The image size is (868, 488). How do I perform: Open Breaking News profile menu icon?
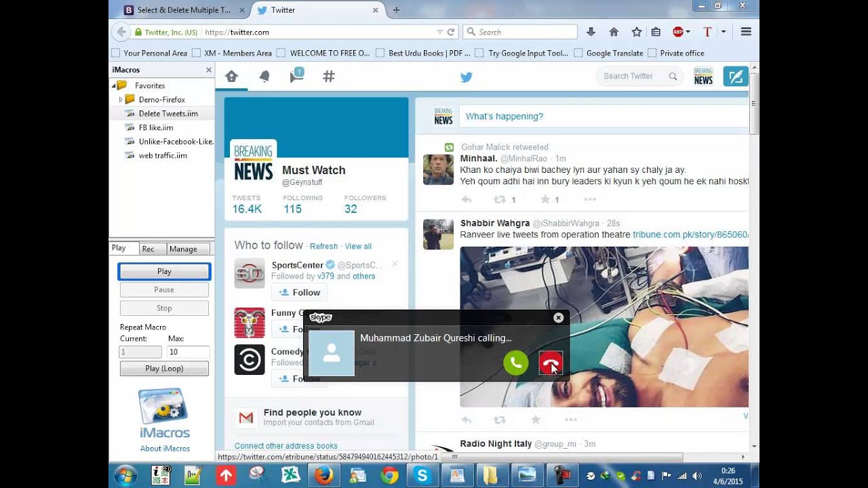point(703,77)
